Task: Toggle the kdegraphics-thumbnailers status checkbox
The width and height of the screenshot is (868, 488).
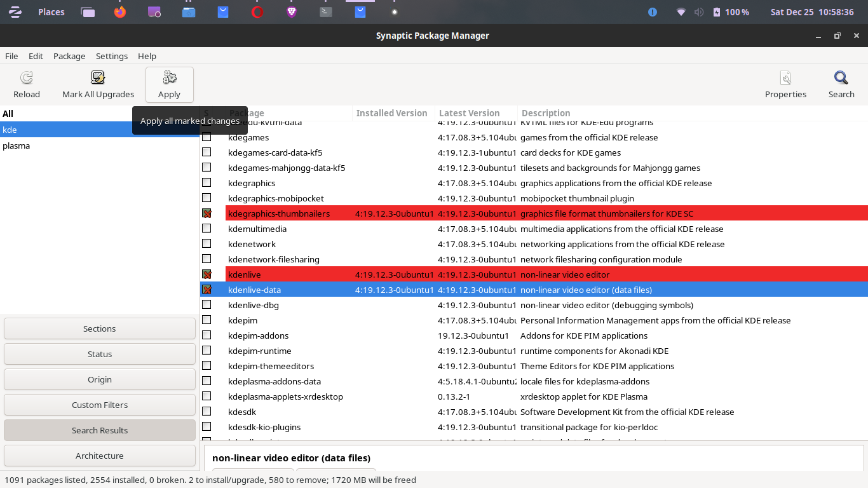Action: (207, 213)
